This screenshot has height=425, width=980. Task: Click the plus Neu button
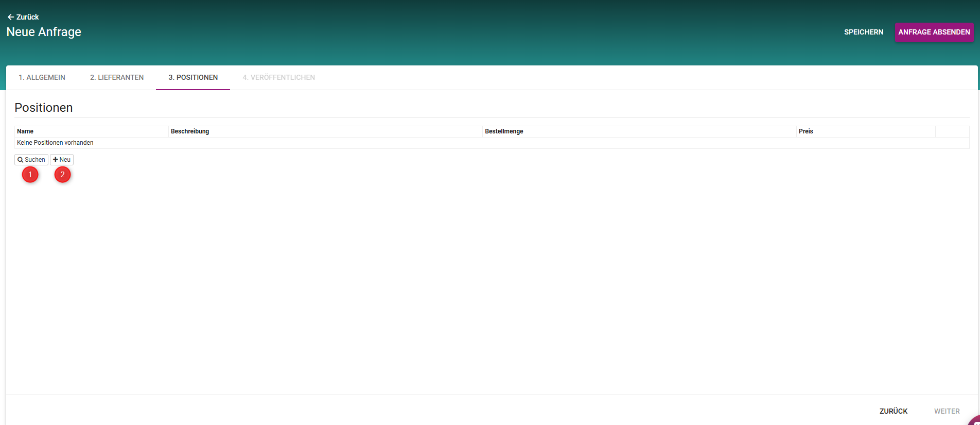(x=62, y=160)
